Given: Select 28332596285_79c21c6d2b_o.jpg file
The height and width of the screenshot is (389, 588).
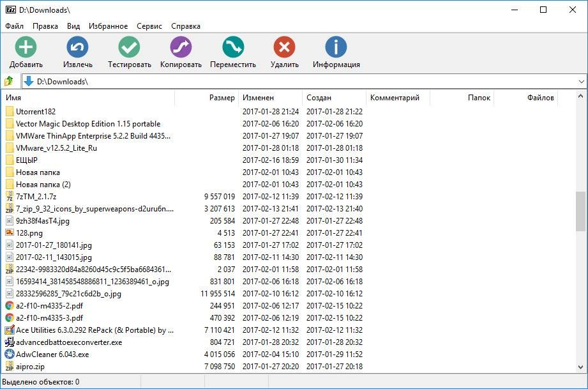Looking at the screenshot, I should click(68, 294).
